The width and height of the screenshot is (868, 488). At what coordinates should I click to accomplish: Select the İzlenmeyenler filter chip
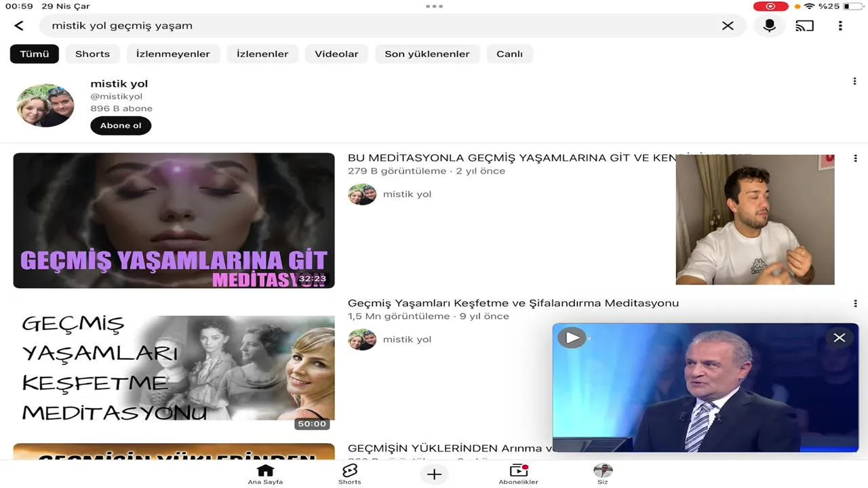point(173,54)
